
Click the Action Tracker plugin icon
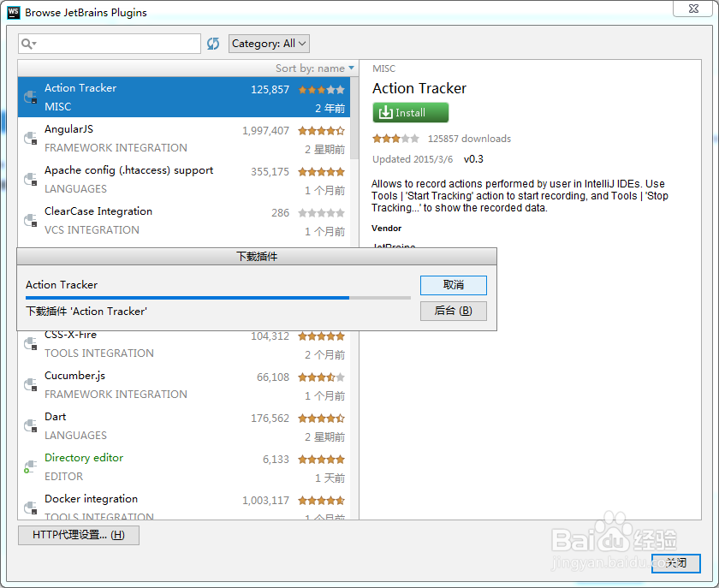(31, 97)
